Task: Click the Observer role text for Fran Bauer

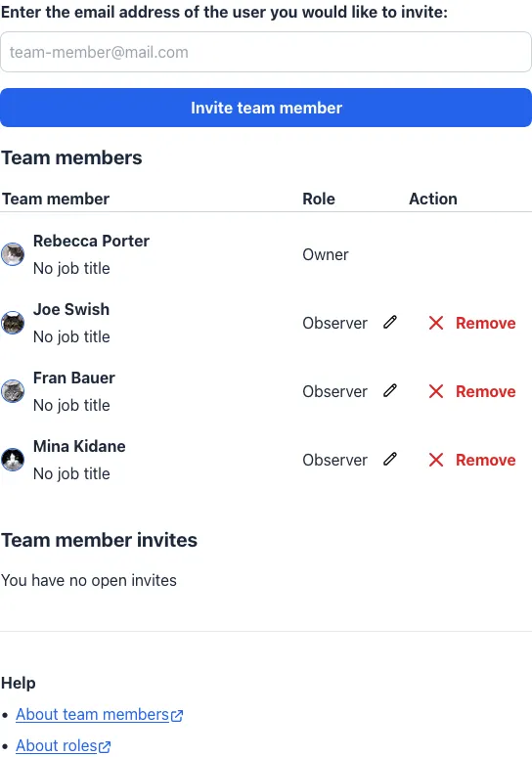Action: pos(335,391)
